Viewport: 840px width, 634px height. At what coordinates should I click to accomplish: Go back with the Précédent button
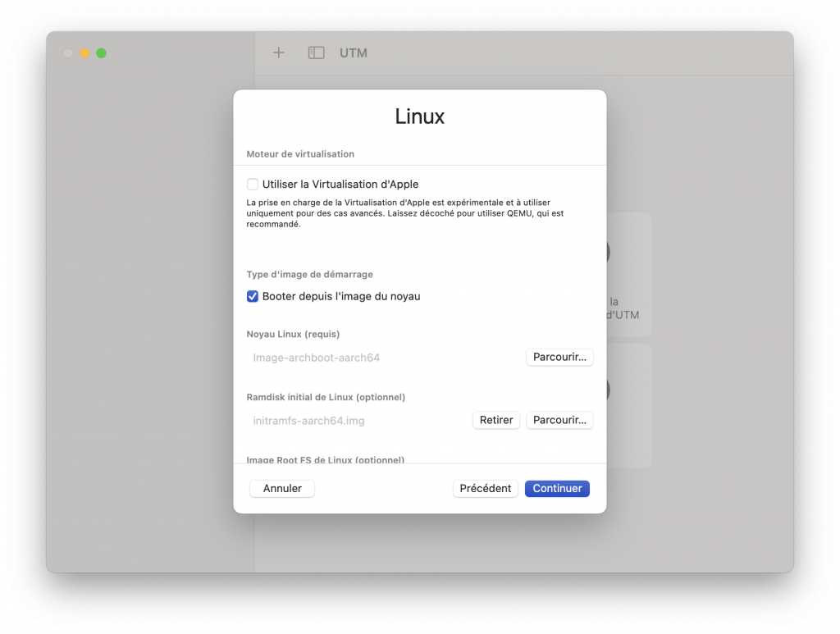tap(486, 488)
